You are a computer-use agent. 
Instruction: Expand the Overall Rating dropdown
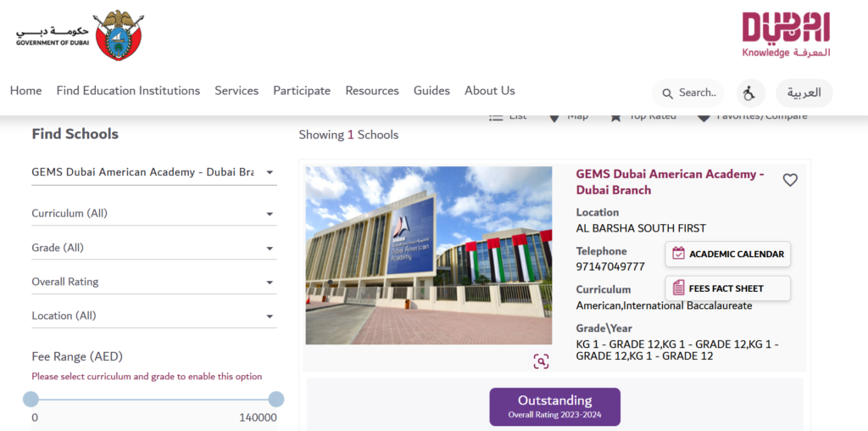(x=154, y=282)
